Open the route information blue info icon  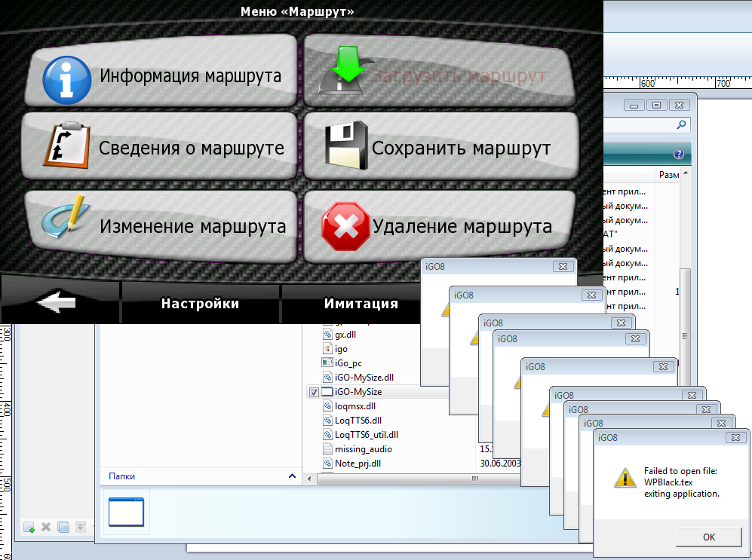pyautogui.click(x=66, y=78)
